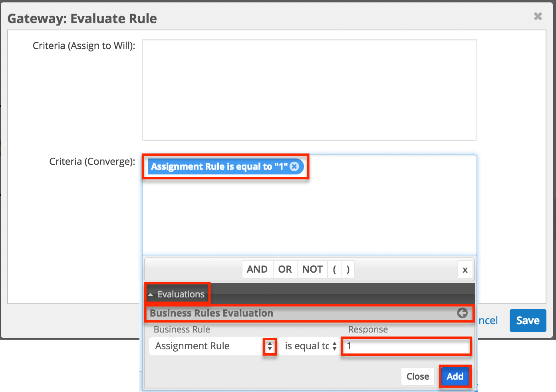The image size is (556, 392).
Task: Collapse the Evaluations section
Action: pos(151,294)
